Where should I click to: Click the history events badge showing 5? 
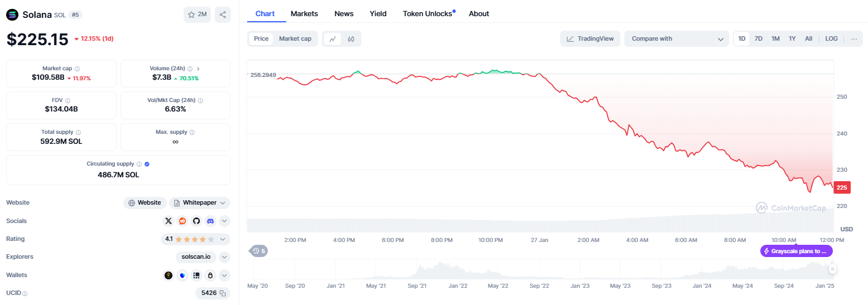(x=259, y=251)
